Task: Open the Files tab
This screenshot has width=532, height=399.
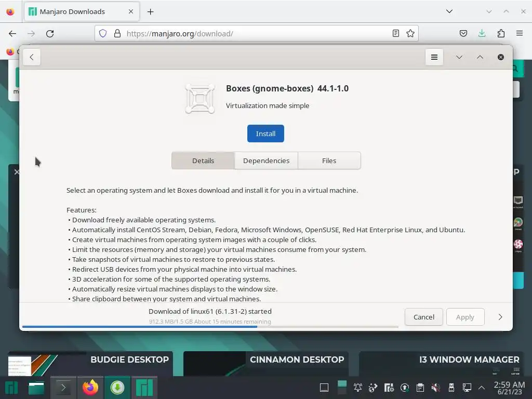Action: coord(329,161)
